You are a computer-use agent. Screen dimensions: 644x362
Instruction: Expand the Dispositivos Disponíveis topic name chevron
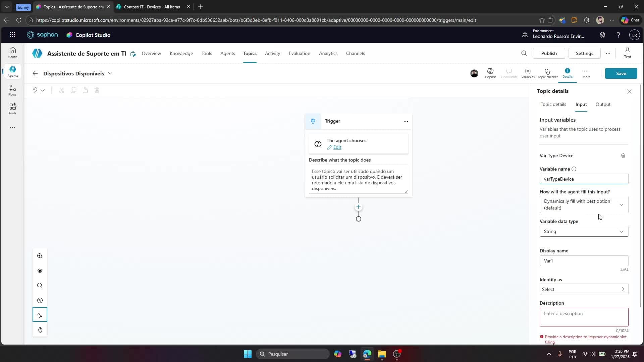111,73
